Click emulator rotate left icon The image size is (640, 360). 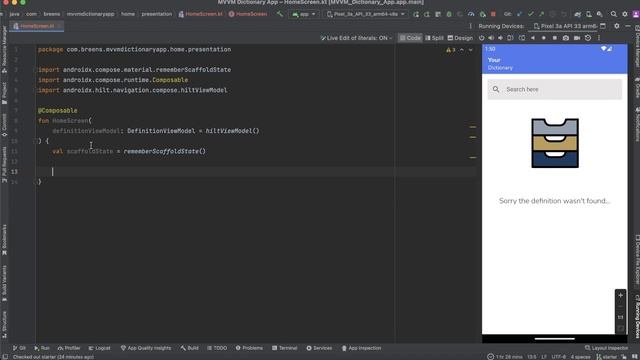(x=510, y=38)
